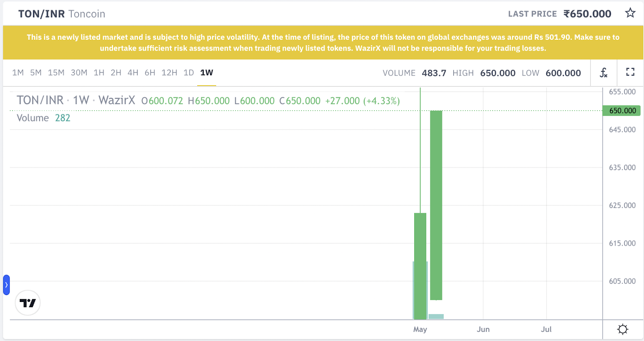The image size is (644, 341).
Task: Click the last price ₹650.000 value
Action: click(x=587, y=14)
